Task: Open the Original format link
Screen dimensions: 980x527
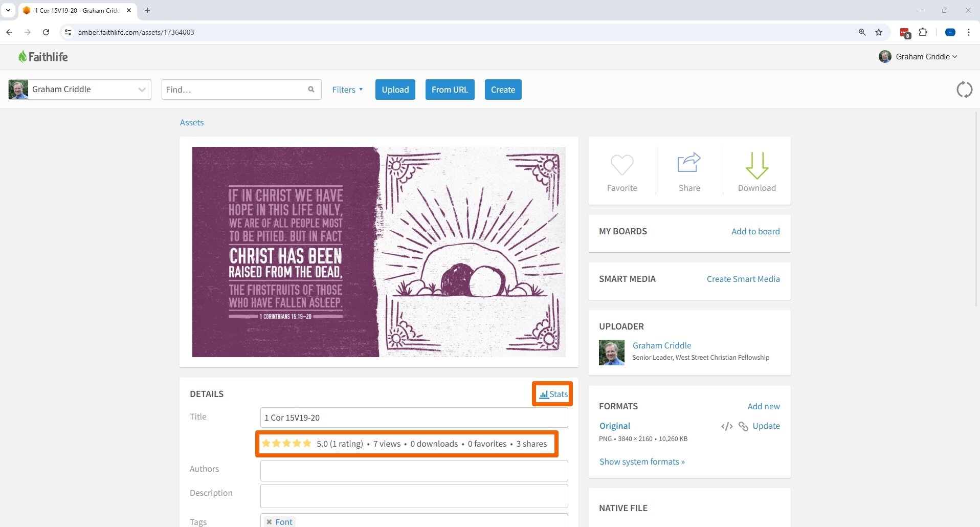Action: (615, 426)
